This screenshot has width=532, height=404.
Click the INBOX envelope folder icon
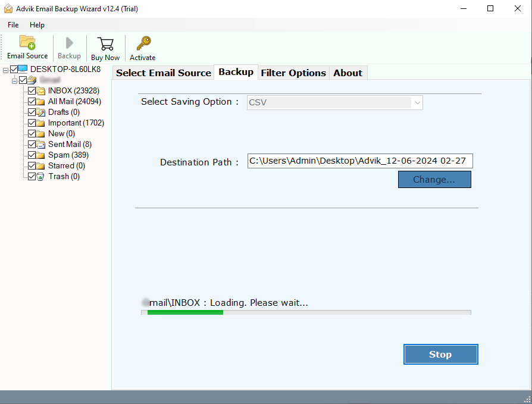point(40,91)
